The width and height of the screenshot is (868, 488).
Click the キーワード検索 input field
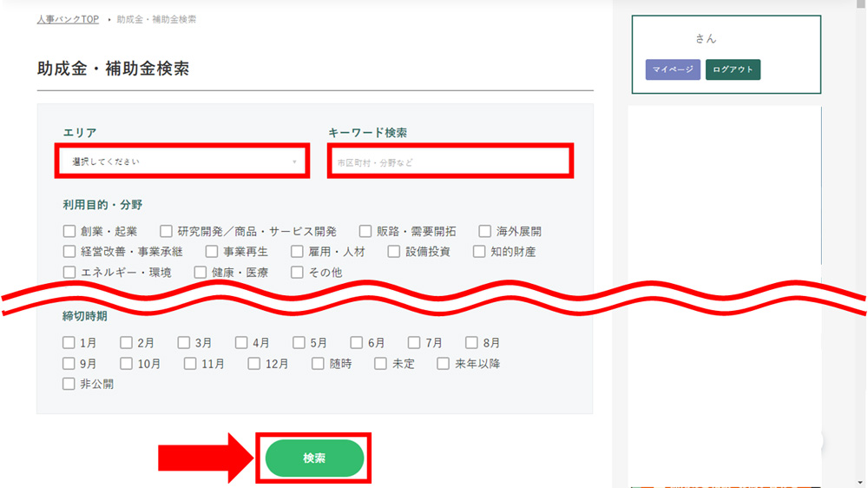[x=450, y=162]
